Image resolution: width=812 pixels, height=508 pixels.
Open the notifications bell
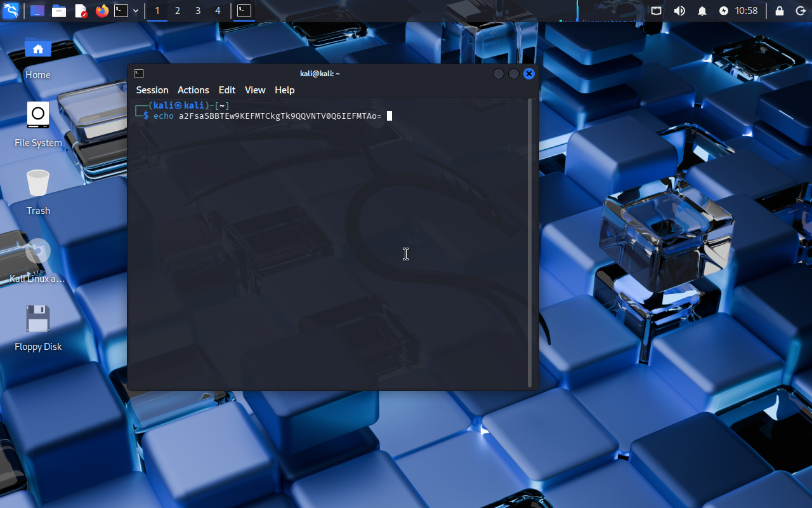[x=702, y=11]
